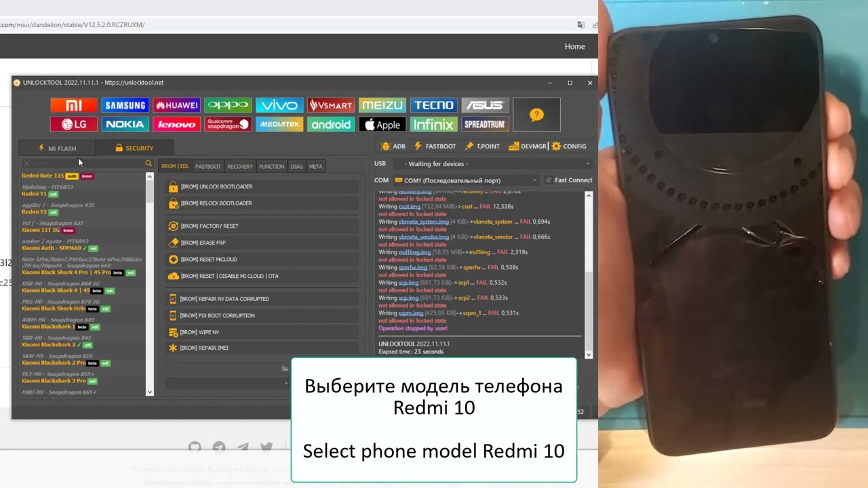Click [BROM] ERASE FRP button
Screen dimensions: 868x488
(262, 243)
